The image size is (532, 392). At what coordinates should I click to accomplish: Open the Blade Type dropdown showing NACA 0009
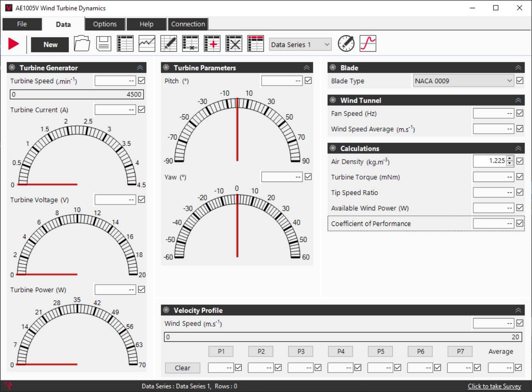463,80
